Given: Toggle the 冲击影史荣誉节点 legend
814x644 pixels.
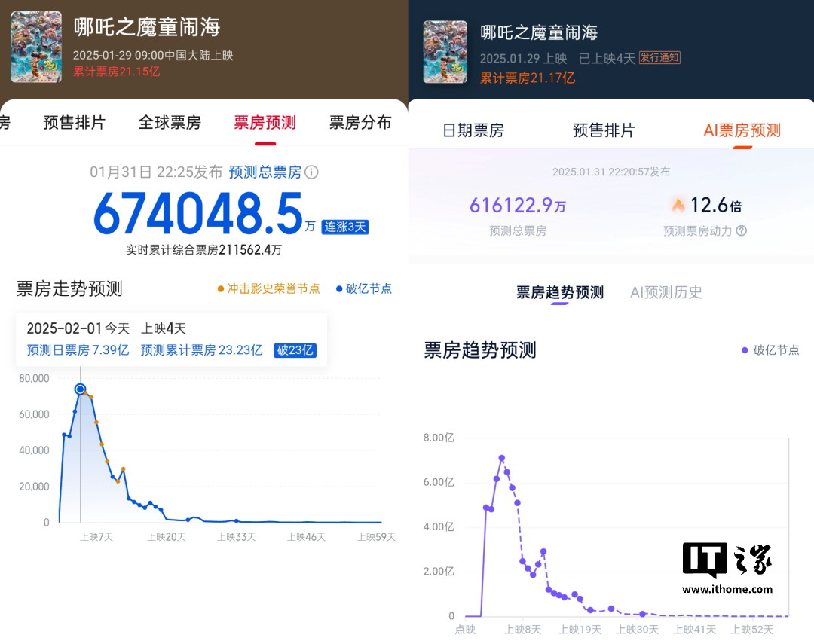Looking at the screenshot, I should [x=268, y=288].
